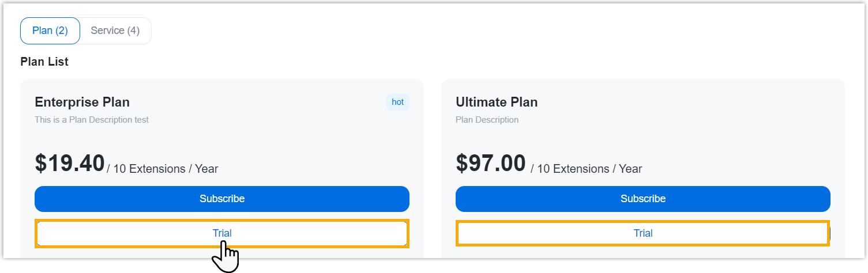This screenshot has width=868, height=273.
Task: Subscribe to the Enterprise Plan
Action: pyautogui.click(x=222, y=199)
